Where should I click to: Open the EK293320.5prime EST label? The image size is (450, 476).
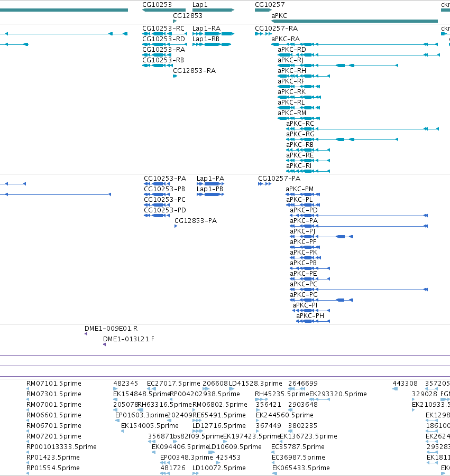pos(338,394)
